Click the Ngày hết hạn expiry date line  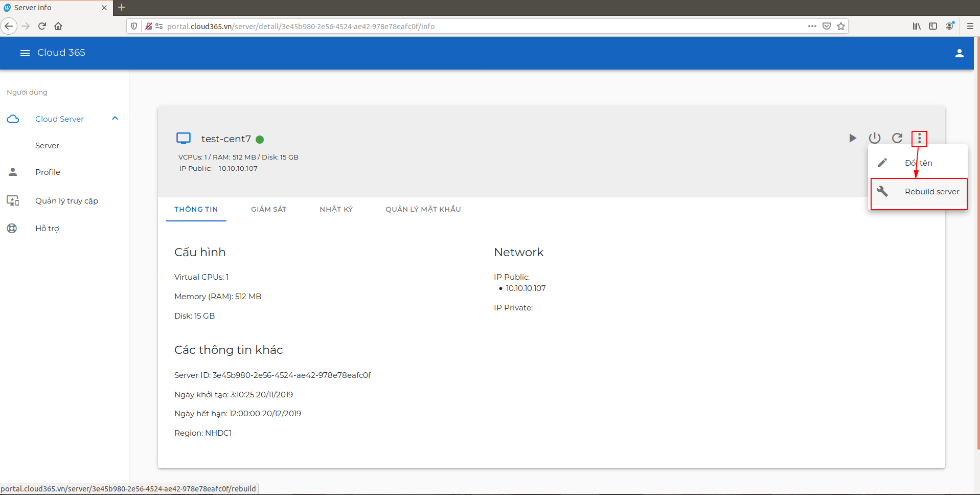click(x=238, y=414)
